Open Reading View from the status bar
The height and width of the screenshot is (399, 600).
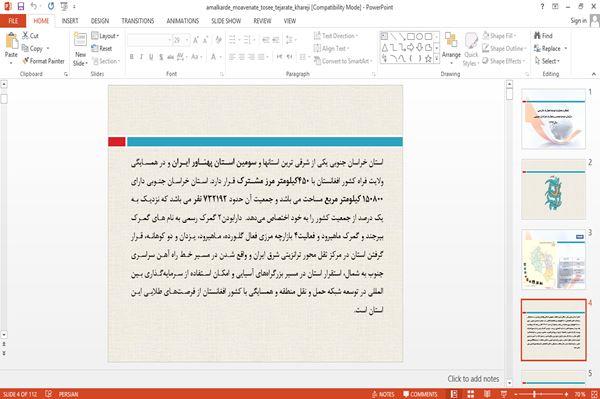click(x=487, y=394)
